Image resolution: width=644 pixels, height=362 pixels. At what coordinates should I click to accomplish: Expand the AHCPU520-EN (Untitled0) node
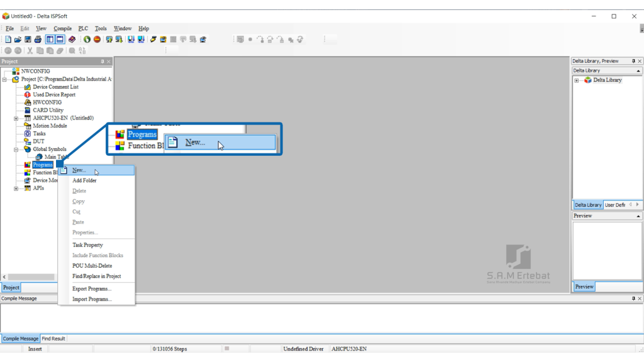tap(16, 118)
